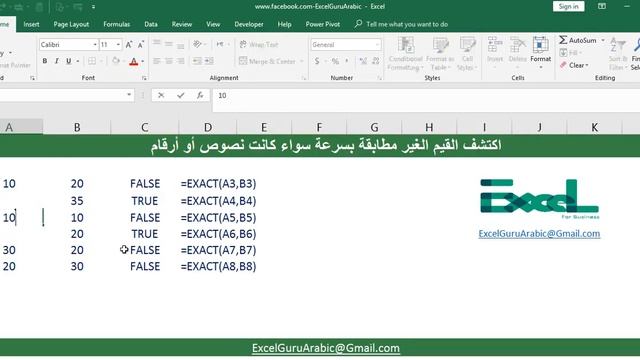Open the General number format dropdown
Image resolution: width=640 pixels, height=360 pixels.
(x=377, y=44)
